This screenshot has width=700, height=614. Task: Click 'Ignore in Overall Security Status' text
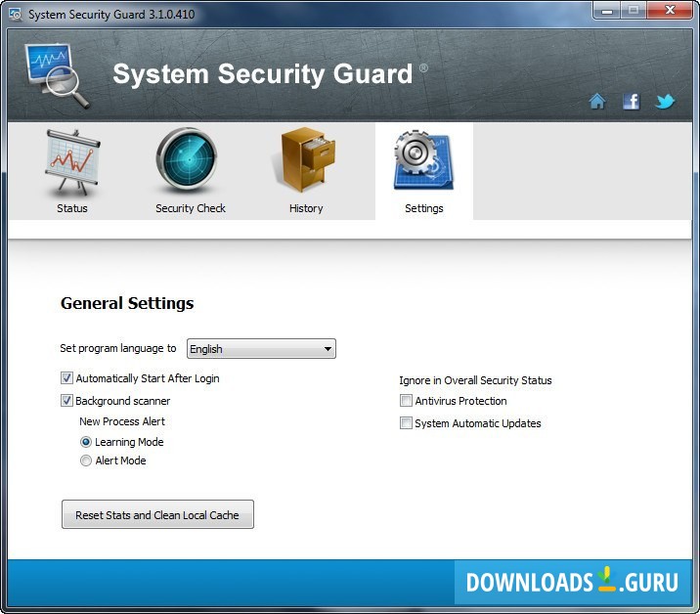point(475,380)
